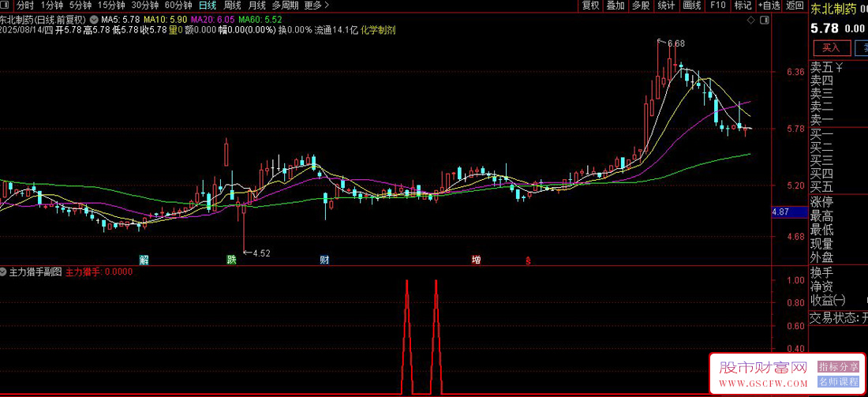The height and width of the screenshot is (397, 868).
Task: Click the 增 event marker icon
Action: tap(476, 260)
